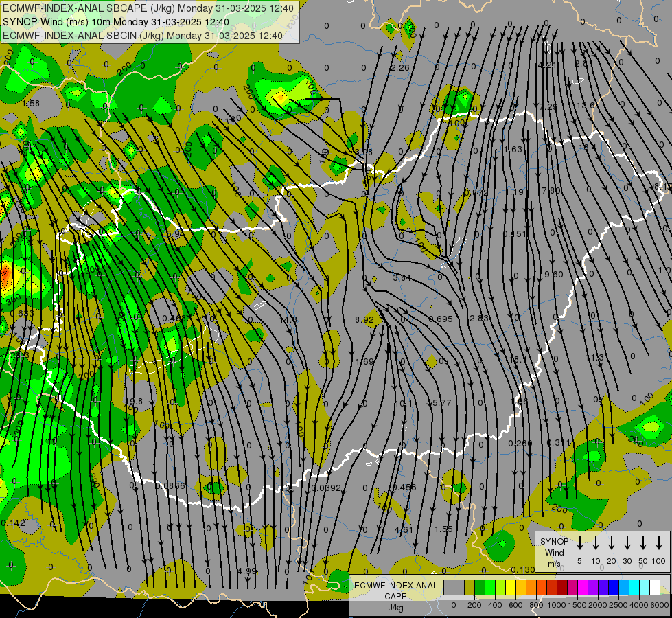The height and width of the screenshot is (618, 672).
Task: Select the 50 m/s arrow in wind legend
Action: pyautogui.click(x=643, y=543)
